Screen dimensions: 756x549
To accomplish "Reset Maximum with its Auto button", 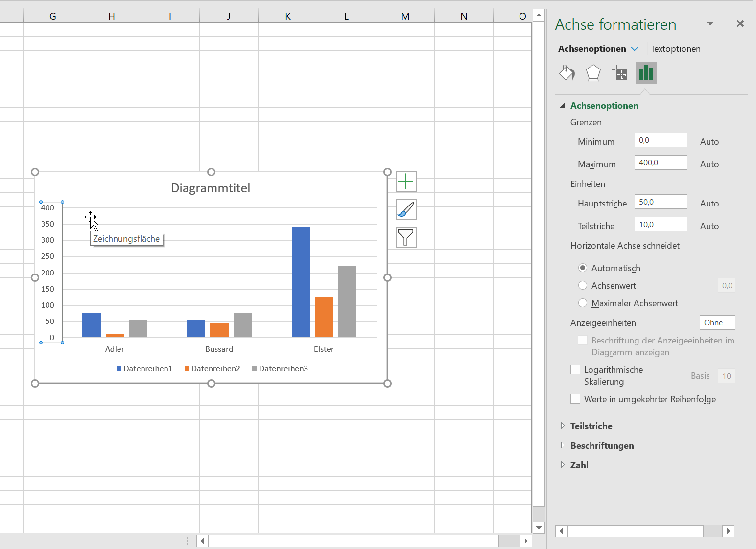I will [709, 164].
